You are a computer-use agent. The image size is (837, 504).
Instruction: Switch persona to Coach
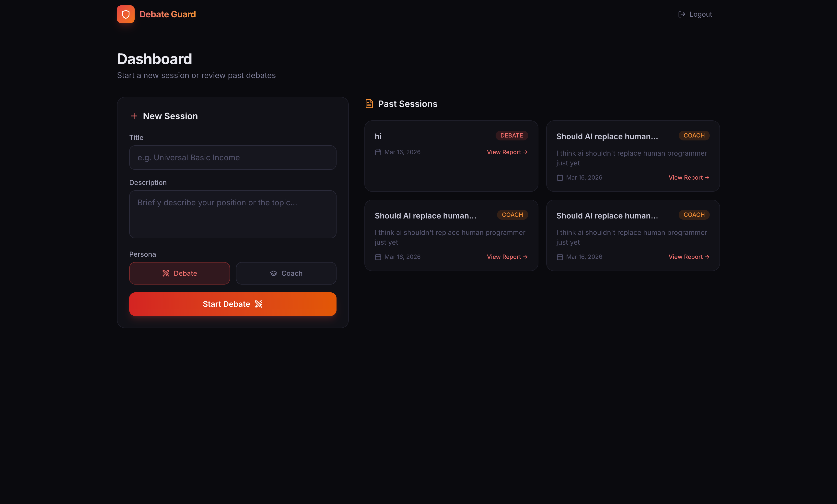coord(286,273)
